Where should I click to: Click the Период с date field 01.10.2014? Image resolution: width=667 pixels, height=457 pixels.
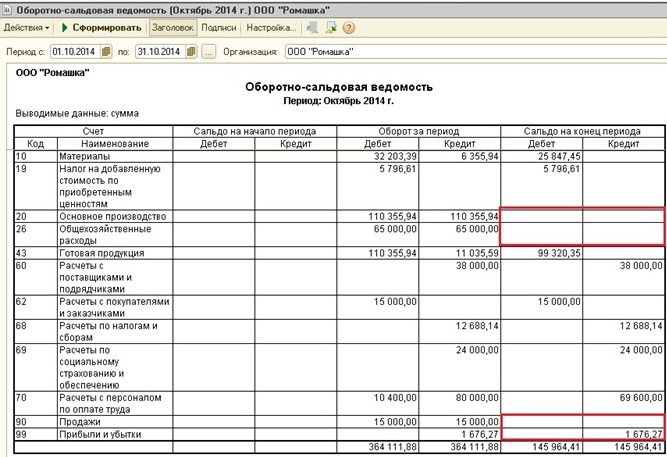click(75, 52)
